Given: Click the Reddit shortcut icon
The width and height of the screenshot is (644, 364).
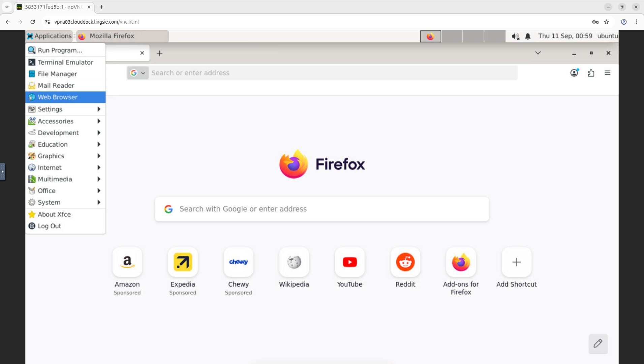Looking at the screenshot, I should point(405,262).
